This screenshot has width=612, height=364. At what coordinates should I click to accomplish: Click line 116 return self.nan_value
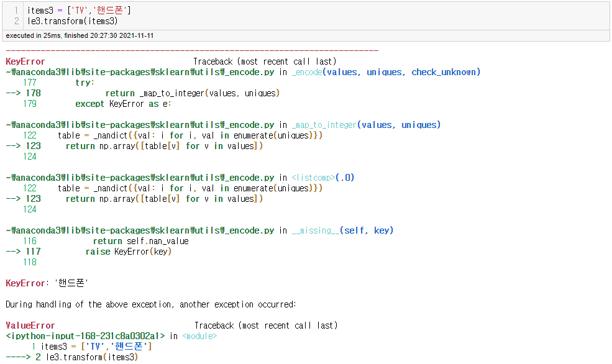tap(106, 241)
